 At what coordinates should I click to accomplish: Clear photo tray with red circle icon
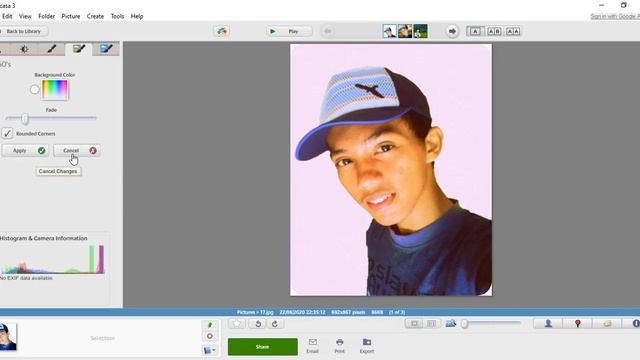pos(210,336)
